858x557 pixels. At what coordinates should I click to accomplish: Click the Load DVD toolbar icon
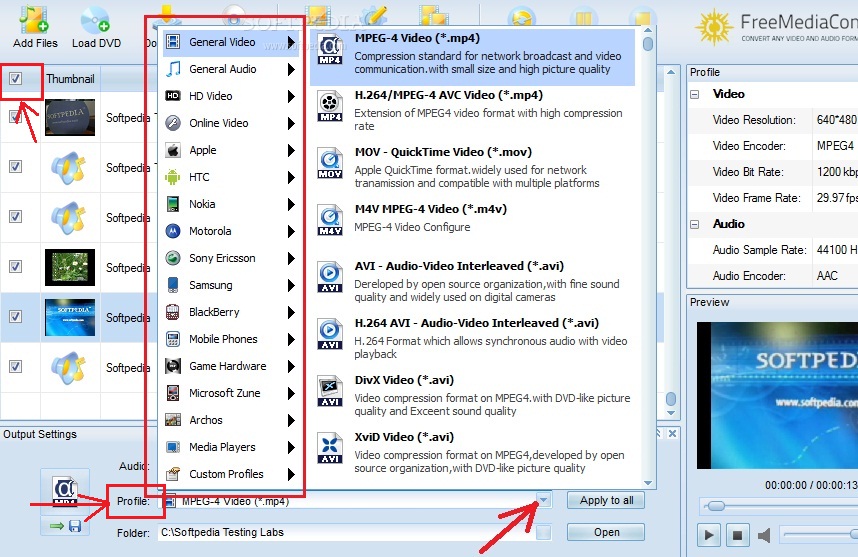click(x=95, y=20)
